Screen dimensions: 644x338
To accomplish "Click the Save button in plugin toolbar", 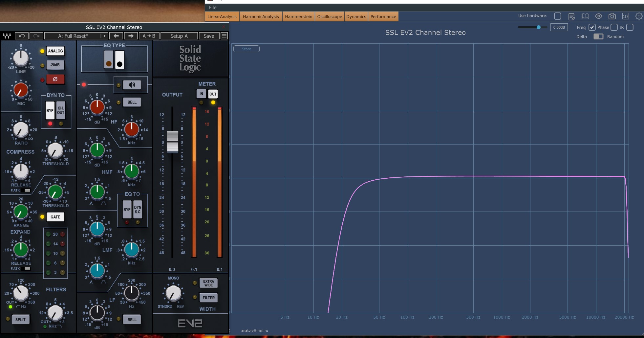I will (x=209, y=36).
